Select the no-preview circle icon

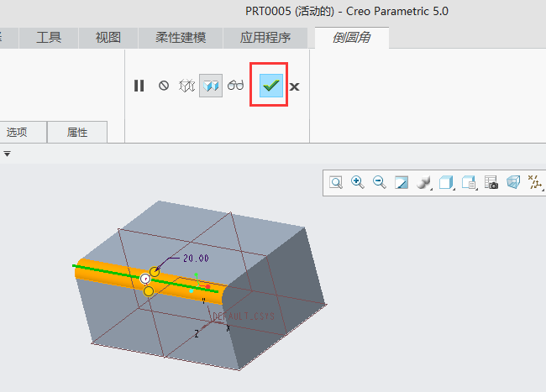(164, 86)
